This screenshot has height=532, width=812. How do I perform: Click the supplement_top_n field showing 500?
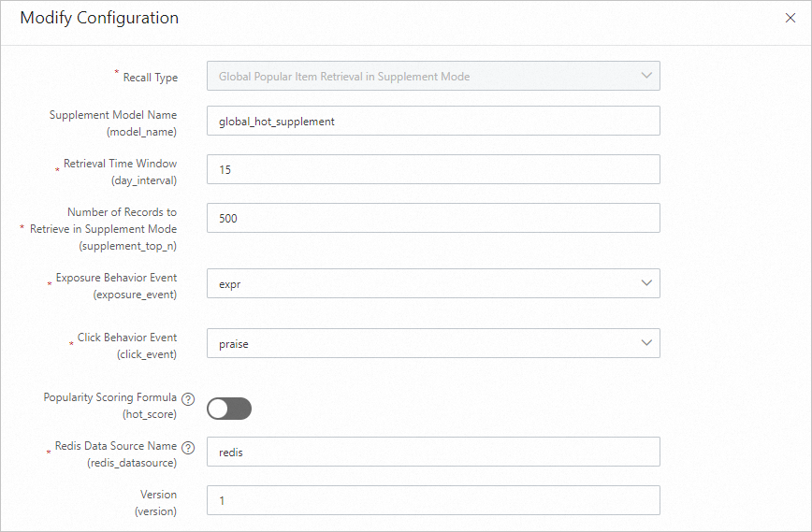[433, 219]
